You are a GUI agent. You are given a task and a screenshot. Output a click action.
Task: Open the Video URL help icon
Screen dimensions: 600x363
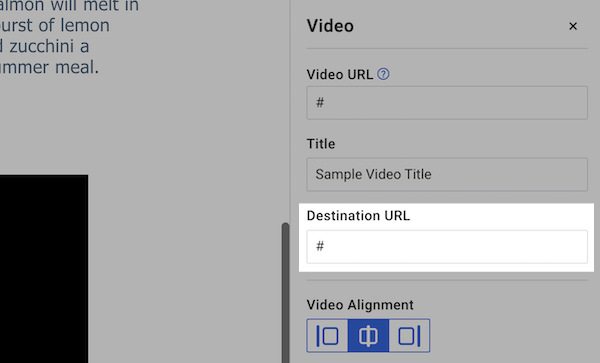click(383, 74)
